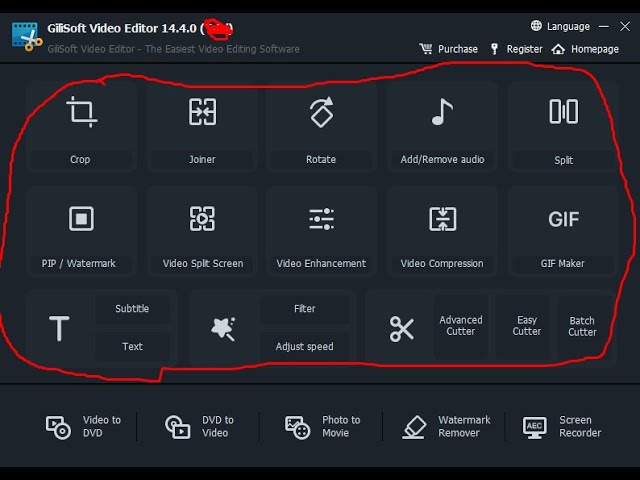640x480 pixels.
Task: Click the Split label
Action: (x=564, y=160)
